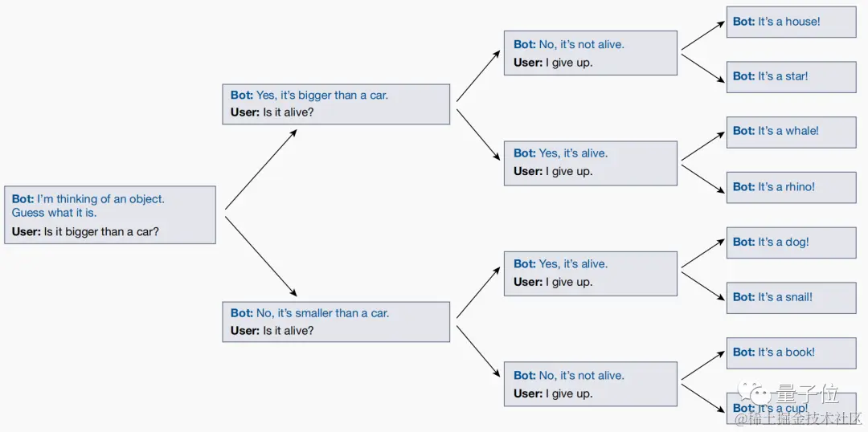Click the arrow pointing to "bigger than a car" box
The height and width of the screenshot is (432, 868).
coord(261,169)
